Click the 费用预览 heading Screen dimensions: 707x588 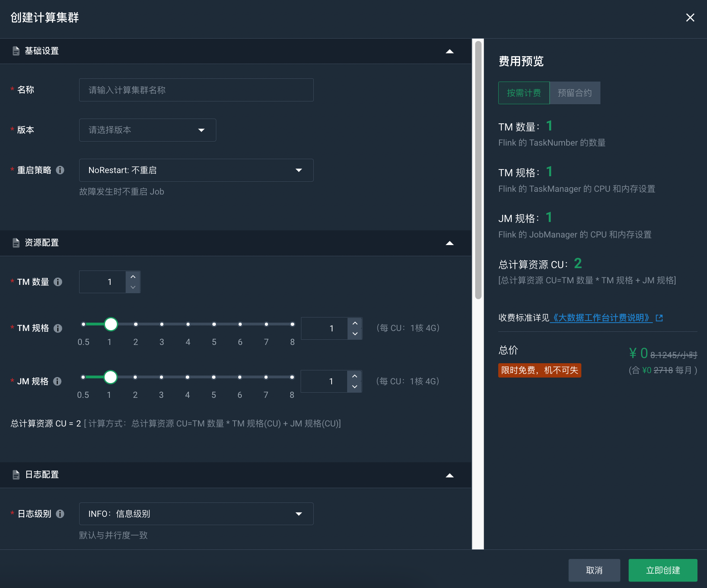click(521, 61)
